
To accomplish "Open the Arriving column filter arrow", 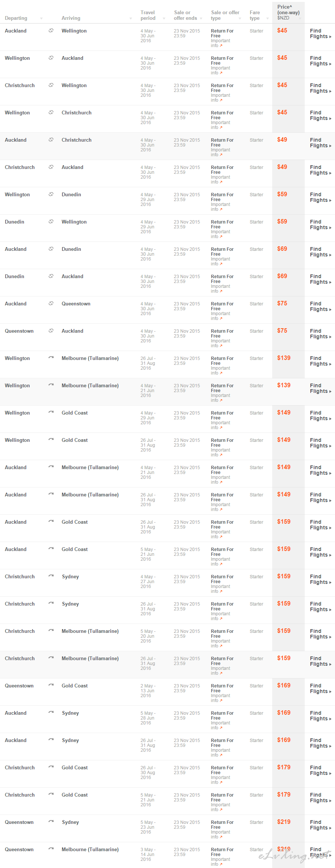I will [x=131, y=19].
